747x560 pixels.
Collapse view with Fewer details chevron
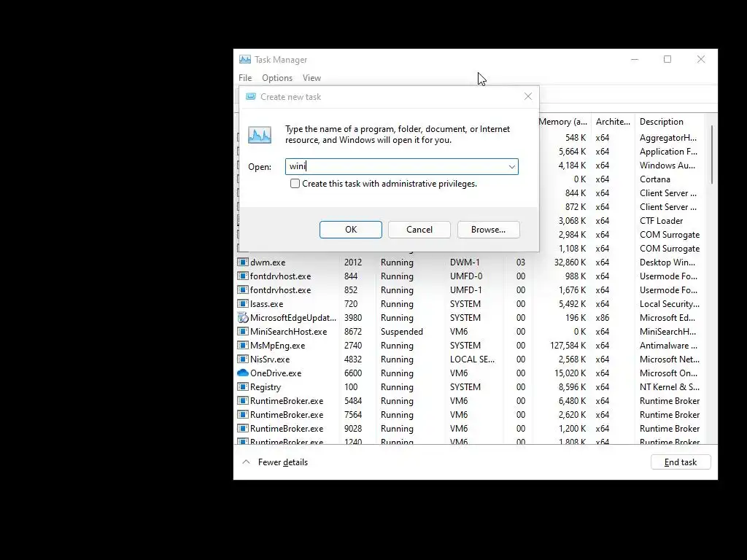pos(246,462)
